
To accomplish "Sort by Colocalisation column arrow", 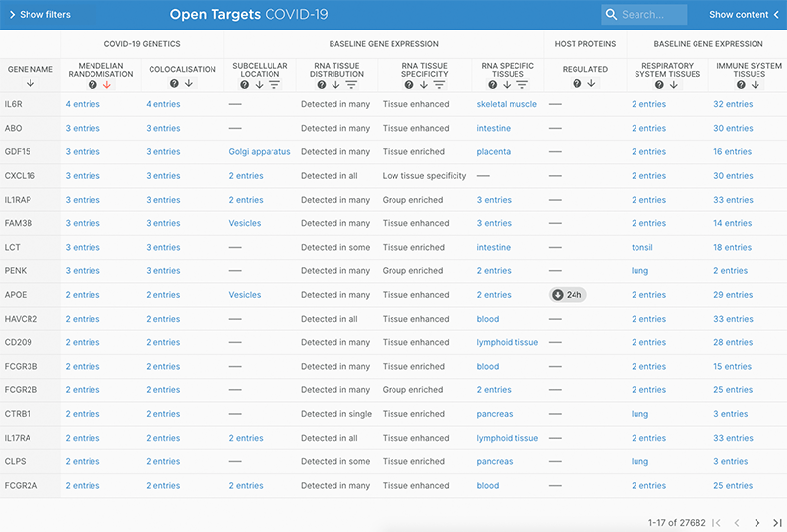I will point(189,83).
